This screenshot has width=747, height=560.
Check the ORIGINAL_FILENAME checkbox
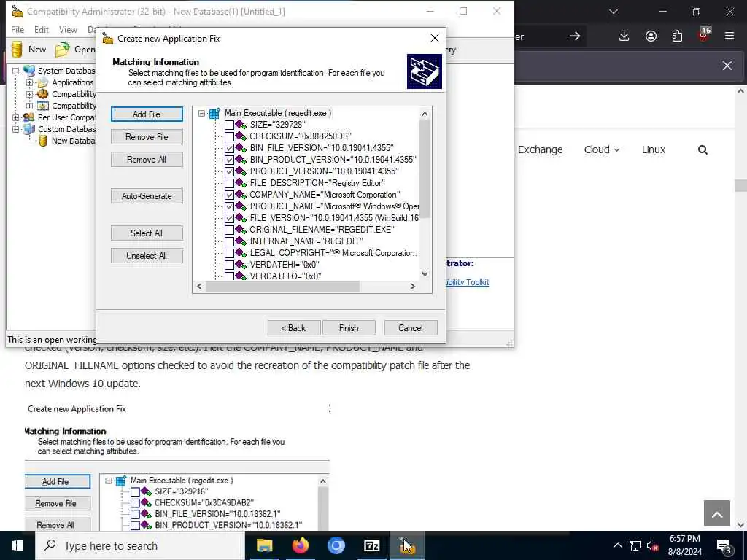229,230
